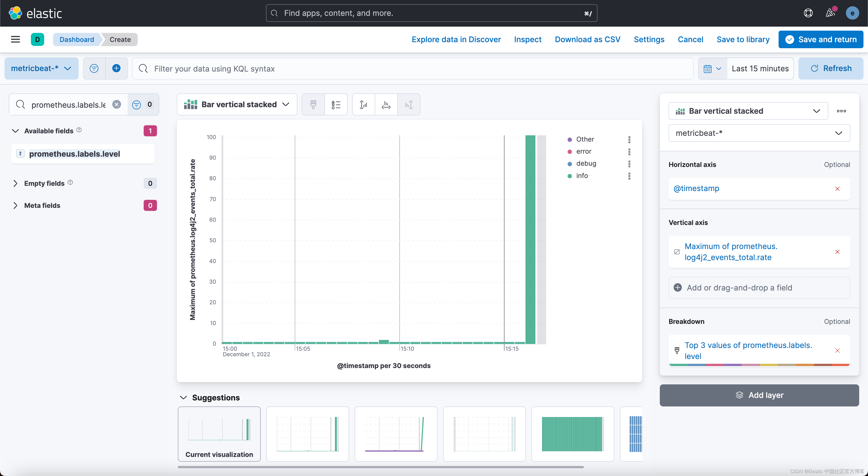This screenshot has height=476, width=868.
Task: Open the D space selector badge
Action: 37,39
